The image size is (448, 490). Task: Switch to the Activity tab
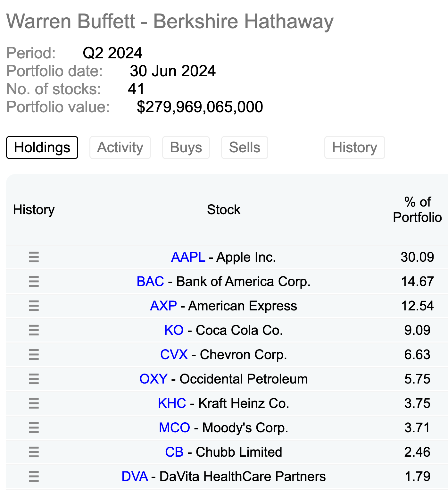(x=120, y=148)
